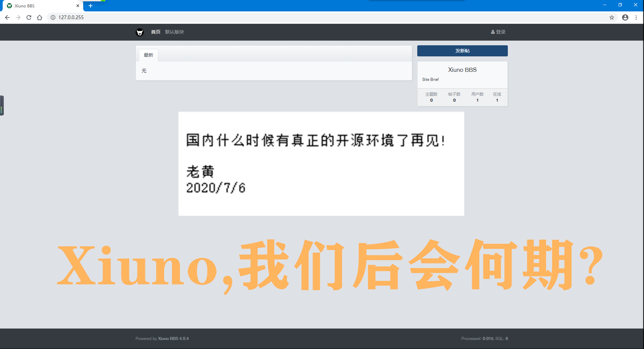644x349 pixels.
Task: Bookmark this page with the star icon
Action: tap(612, 17)
